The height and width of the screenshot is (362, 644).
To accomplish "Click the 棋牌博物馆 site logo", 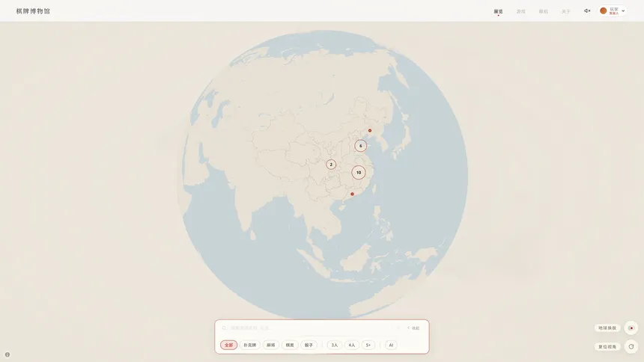I will [x=33, y=11].
